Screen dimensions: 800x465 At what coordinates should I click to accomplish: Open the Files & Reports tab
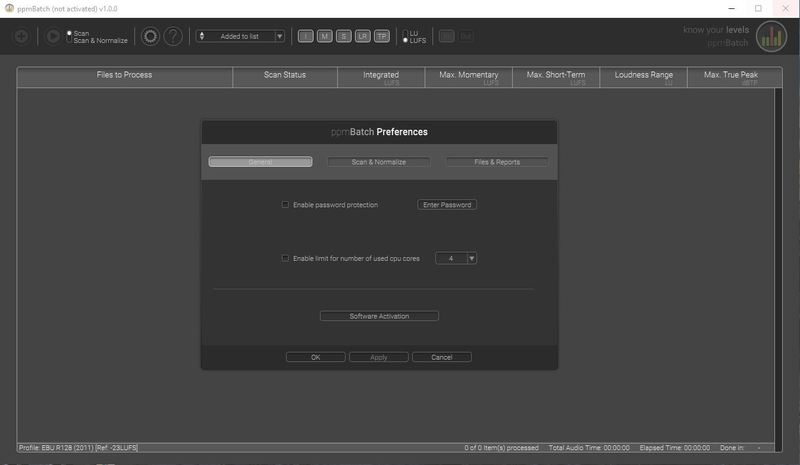point(497,162)
